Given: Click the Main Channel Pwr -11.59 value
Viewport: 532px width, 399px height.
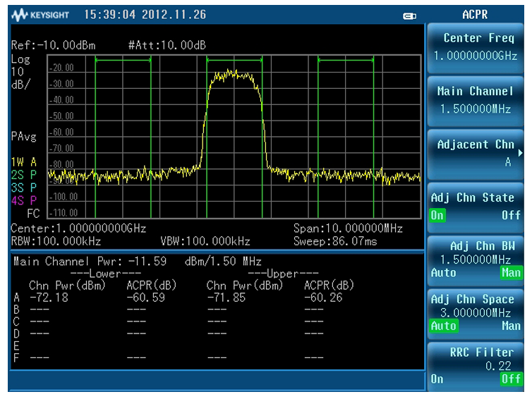Looking at the screenshot, I should click(147, 262).
